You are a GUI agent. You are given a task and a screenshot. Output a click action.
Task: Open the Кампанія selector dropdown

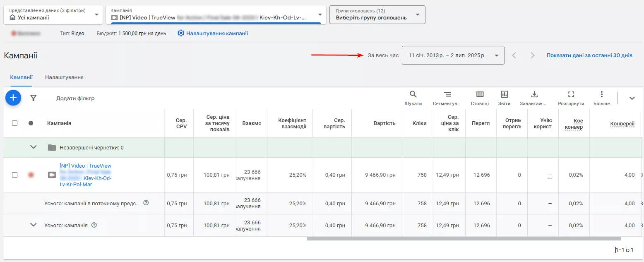pyautogui.click(x=216, y=14)
